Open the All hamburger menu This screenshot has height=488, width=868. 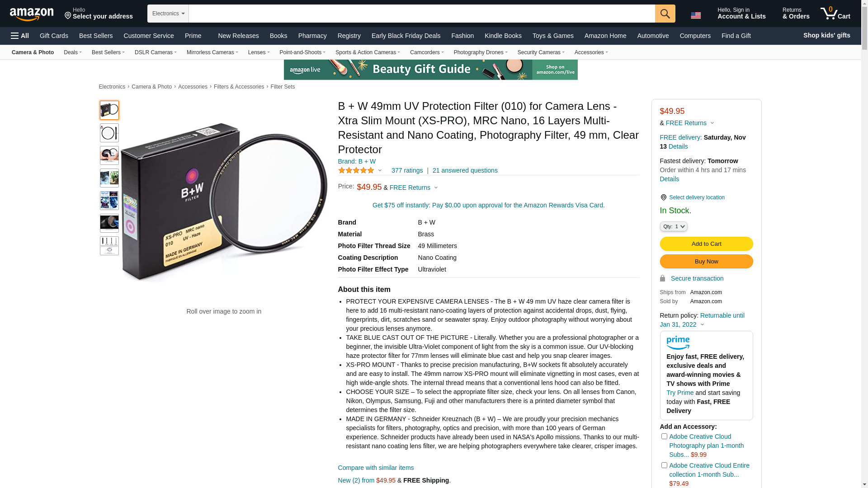[x=20, y=36]
